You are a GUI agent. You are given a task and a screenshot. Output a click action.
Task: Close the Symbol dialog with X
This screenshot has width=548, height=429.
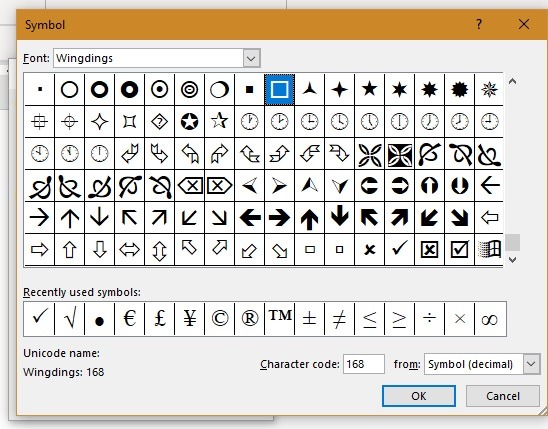coord(524,24)
